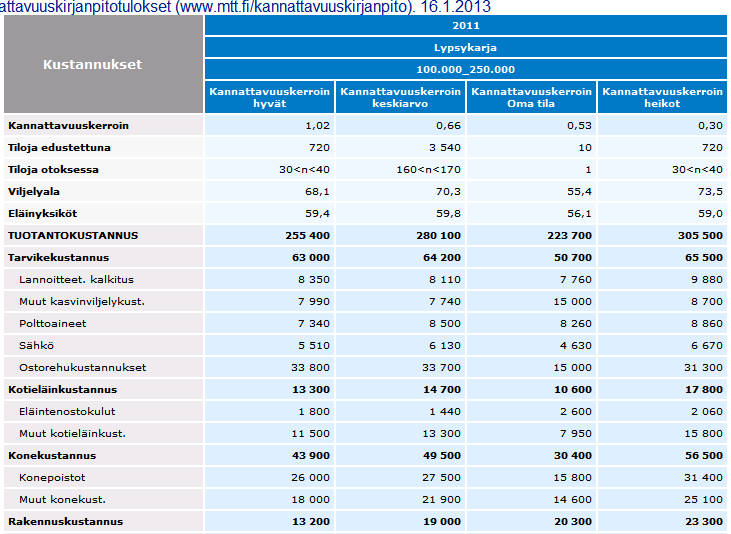Click the Ostorehukustannukset row label
Image resolution: width=731 pixels, height=534 pixels.
83,368
